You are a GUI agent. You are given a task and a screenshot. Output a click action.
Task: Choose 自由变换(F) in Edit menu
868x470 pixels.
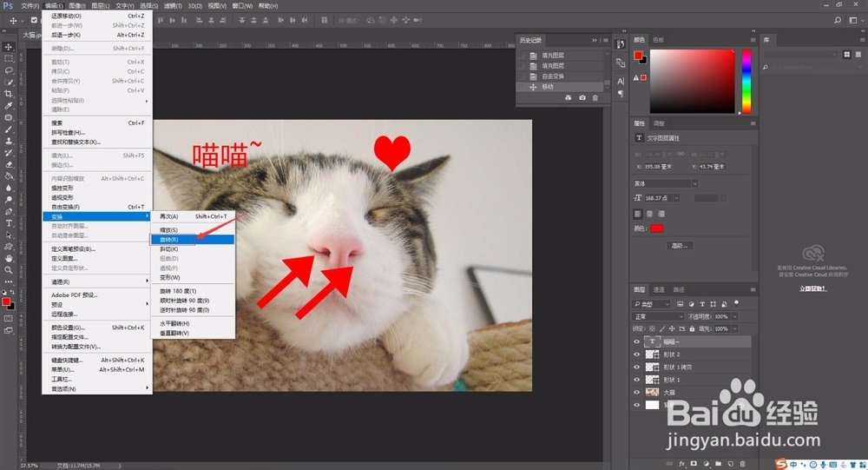click(x=97, y=207)
